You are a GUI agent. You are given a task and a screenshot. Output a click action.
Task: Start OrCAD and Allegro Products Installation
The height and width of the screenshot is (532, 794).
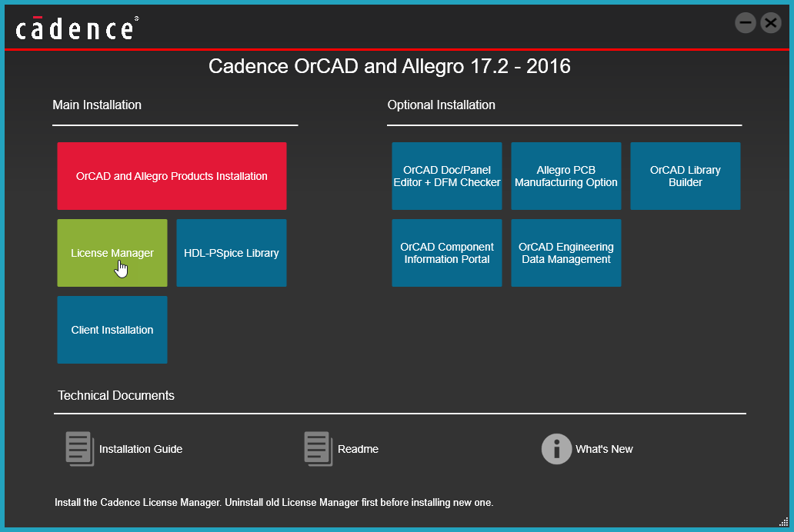click(172, 176)
